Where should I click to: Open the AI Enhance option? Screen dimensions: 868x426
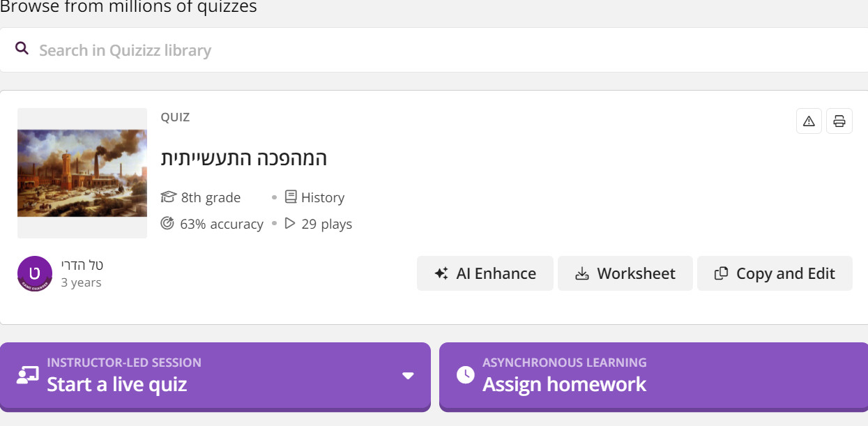[x=485, y=273]
